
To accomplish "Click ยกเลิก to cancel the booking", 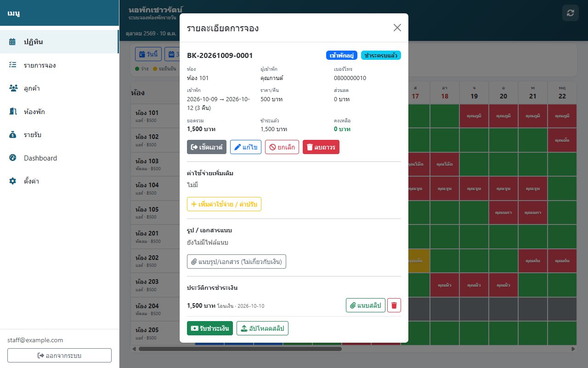I will (x=282, y=147).
